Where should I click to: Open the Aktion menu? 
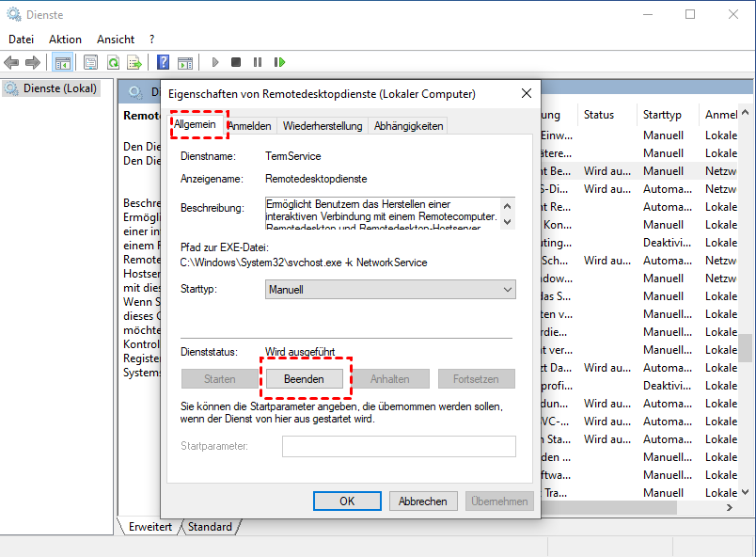65,40
